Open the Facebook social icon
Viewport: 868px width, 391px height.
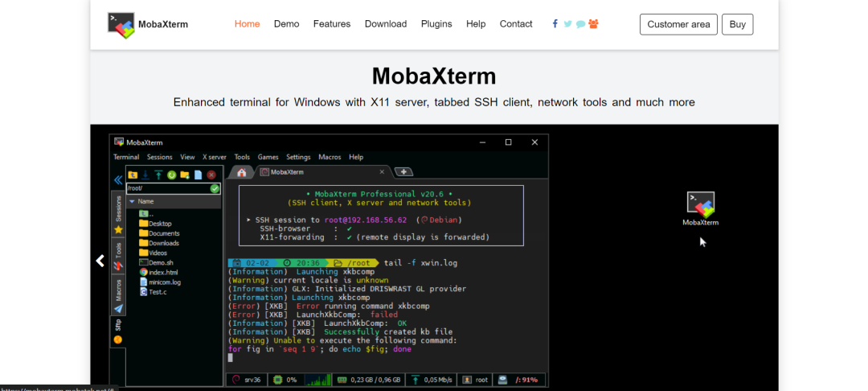tap(555, 24)
